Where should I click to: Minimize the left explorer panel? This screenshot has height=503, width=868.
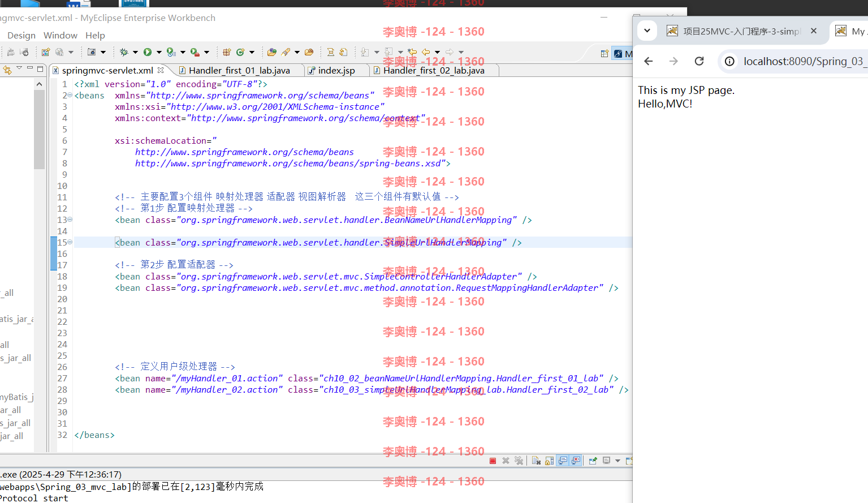click(30, 68)
